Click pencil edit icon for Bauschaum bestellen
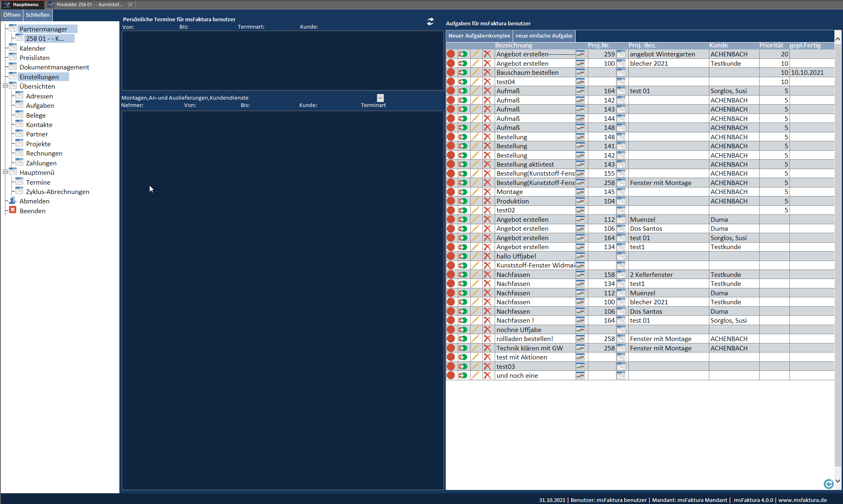This screenshot has height=504, width=843. click(475, 73)
